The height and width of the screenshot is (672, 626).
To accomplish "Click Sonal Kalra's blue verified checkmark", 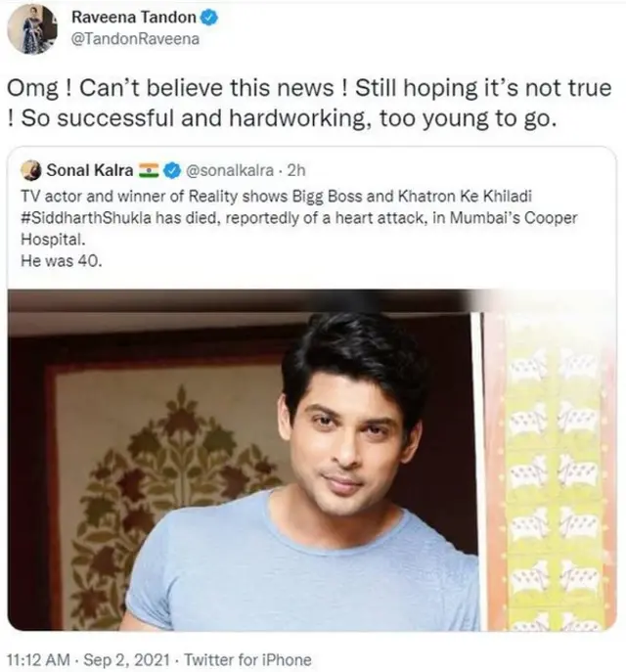I will [x=172, y=170].
